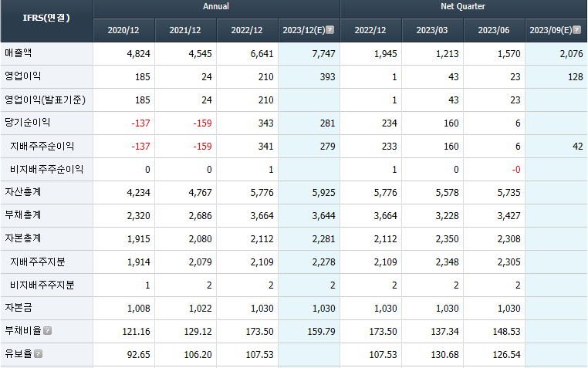Click the 매출액 row label
Screen dimensions: 588x368
pos(19,52)
